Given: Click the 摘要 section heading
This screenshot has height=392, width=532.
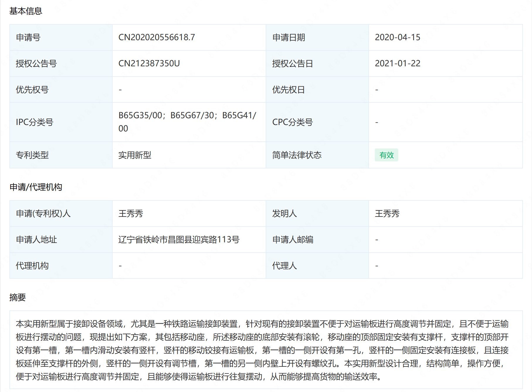Looking at the screenshot, I should pos(18,297).
